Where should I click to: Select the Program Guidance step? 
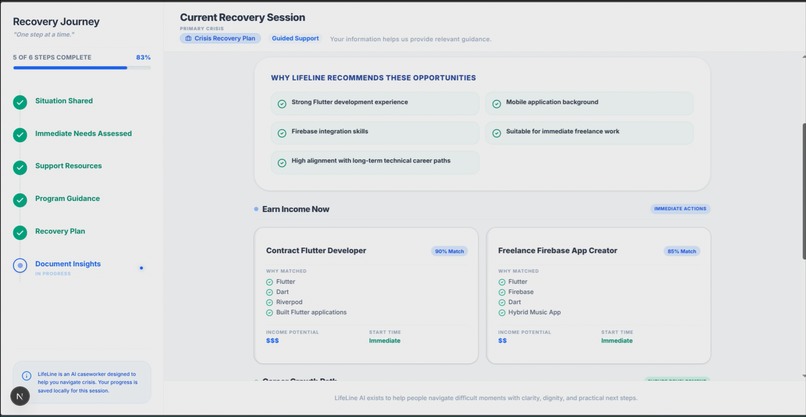click(67, 198)
